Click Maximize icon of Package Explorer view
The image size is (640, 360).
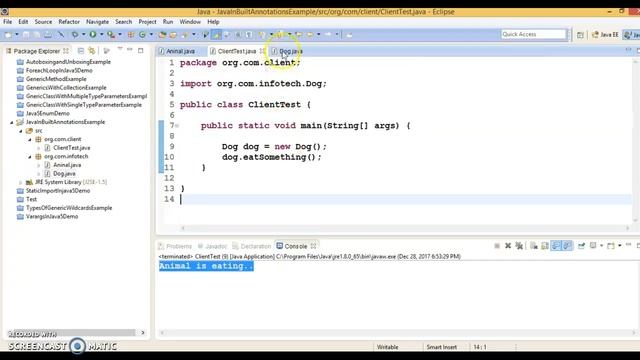[141, 51]
